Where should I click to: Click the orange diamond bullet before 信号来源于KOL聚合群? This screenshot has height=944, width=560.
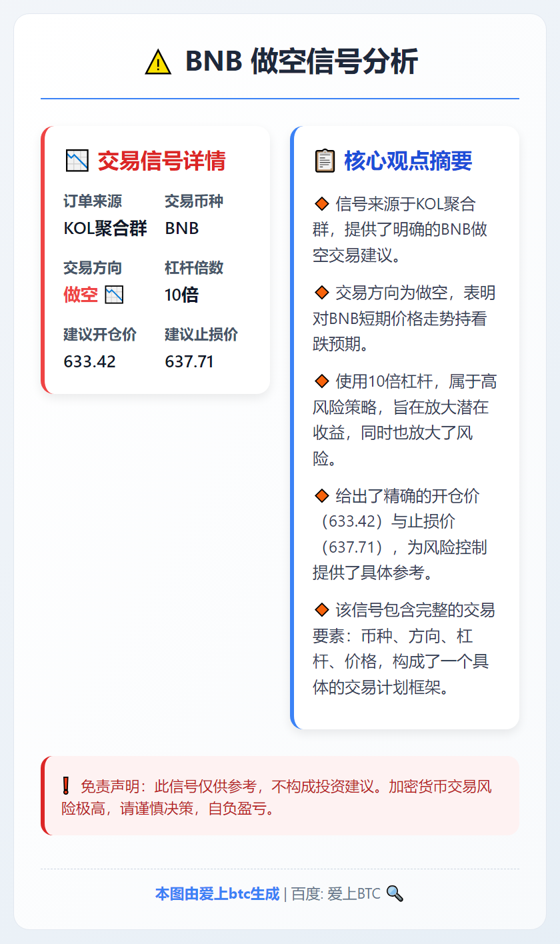tap(321, 203)
